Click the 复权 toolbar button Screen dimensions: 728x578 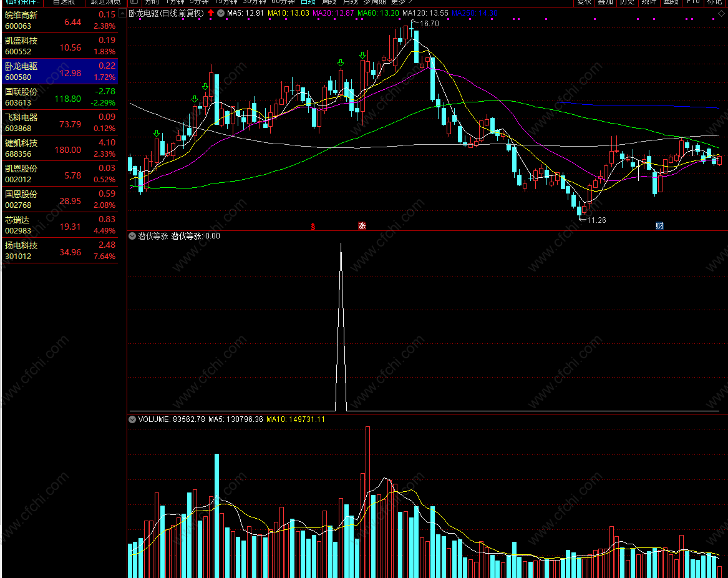tap(584, 2)
